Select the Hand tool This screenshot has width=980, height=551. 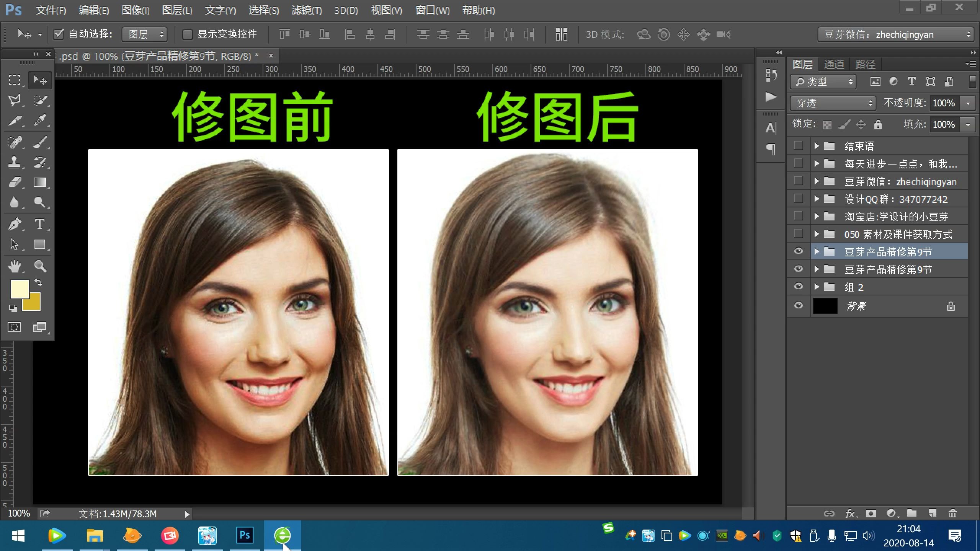coord(15,266)
